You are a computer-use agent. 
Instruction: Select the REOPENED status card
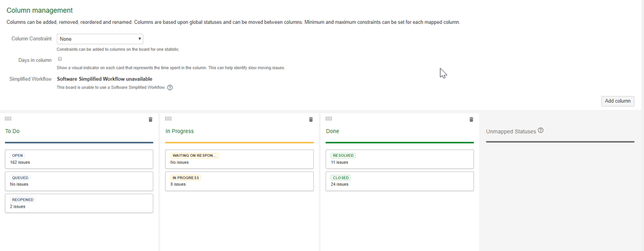[x=79, y=203]
